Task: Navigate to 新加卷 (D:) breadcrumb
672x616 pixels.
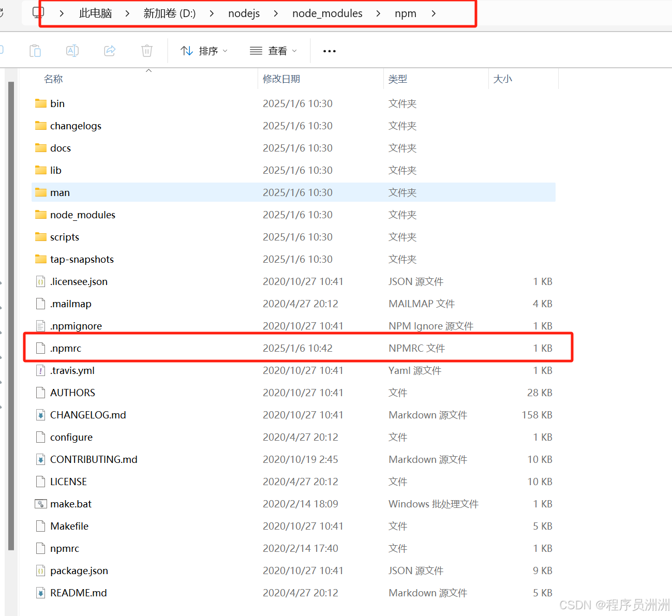Action: [170, 13]
